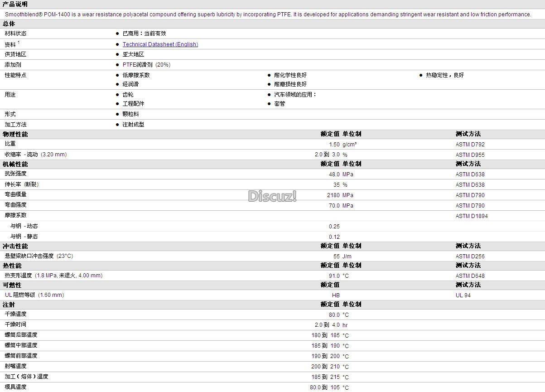Viewport: 545px width, 392px height.
Task: Click the 热变形温度 label
Action: [53, 276]
